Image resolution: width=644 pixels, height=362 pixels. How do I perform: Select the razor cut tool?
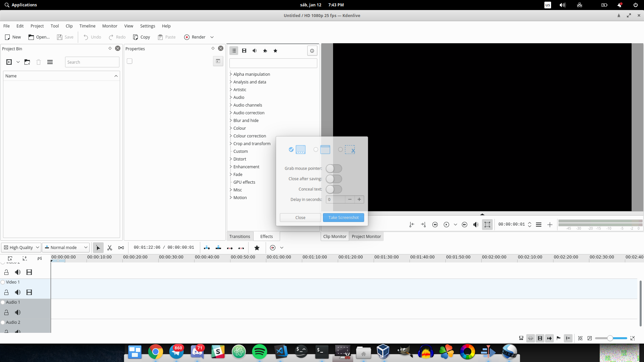pos(110,248)
